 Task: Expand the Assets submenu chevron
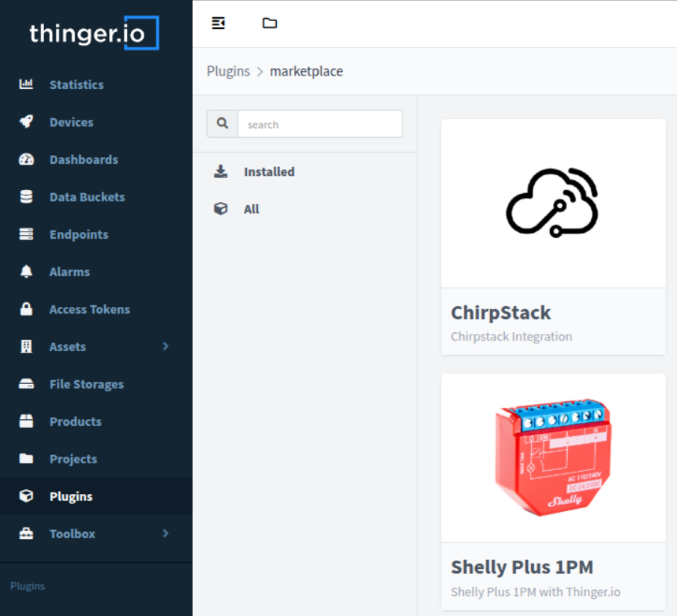(165, 347)
